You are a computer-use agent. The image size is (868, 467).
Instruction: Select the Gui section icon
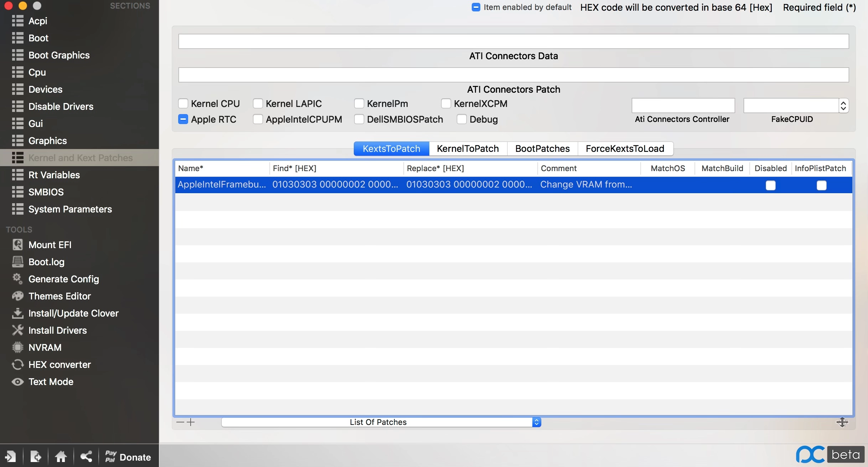17,124
